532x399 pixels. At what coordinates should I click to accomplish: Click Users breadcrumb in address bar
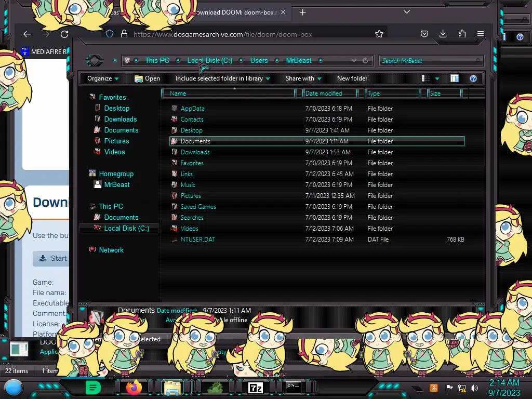point(259,60)
